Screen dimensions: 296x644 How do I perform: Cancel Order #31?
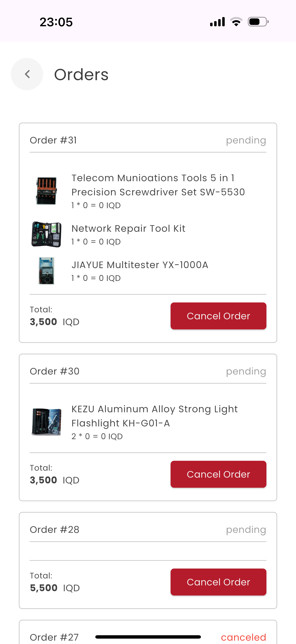click(218, 316)
